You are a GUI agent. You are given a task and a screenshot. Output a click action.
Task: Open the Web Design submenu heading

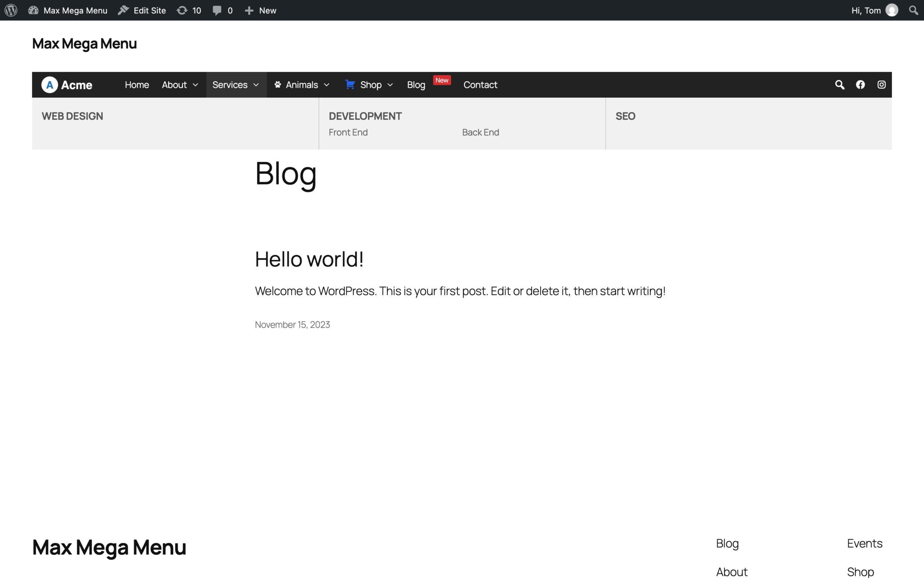tap(72, 116)
